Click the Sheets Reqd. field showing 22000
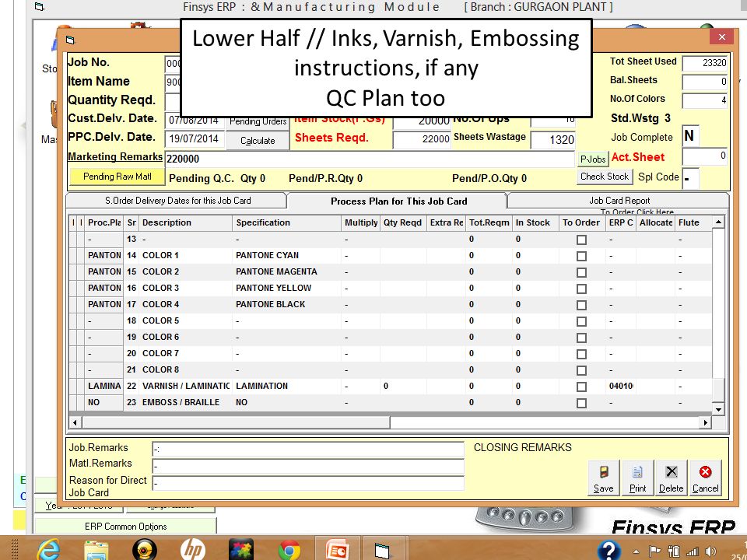 click(x=422, y=138)
